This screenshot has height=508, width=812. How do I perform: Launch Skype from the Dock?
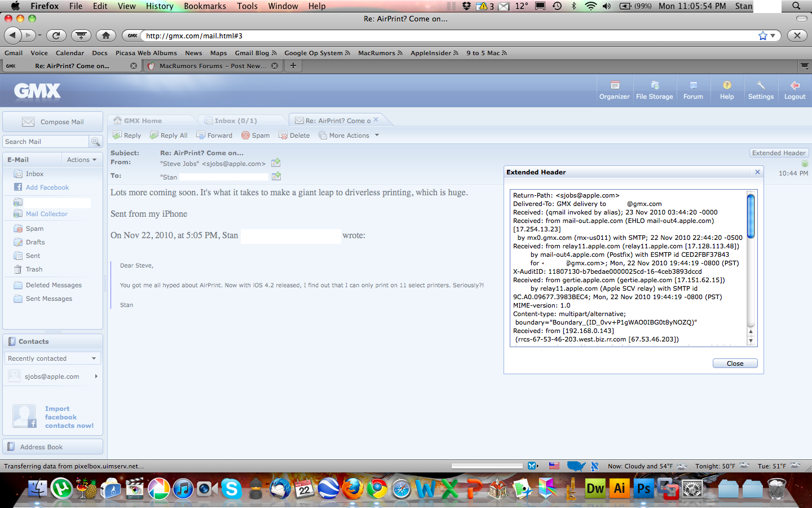[x=231, y=488]
